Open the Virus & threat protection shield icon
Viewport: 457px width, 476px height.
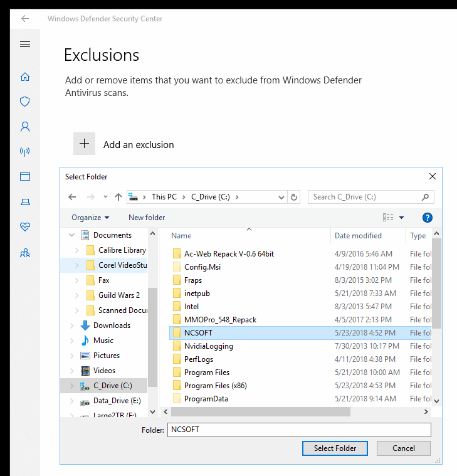(x=25, y=102)
